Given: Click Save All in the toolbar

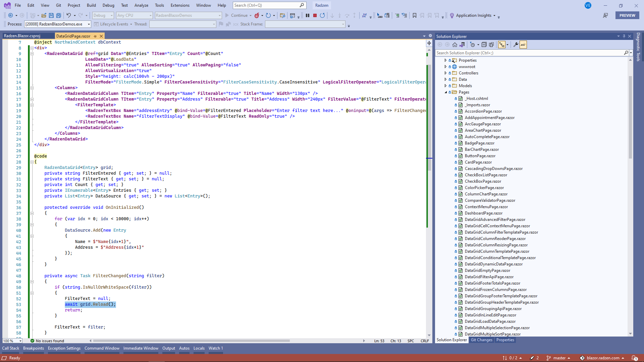Looking at the screenshot, I should 59,15.
